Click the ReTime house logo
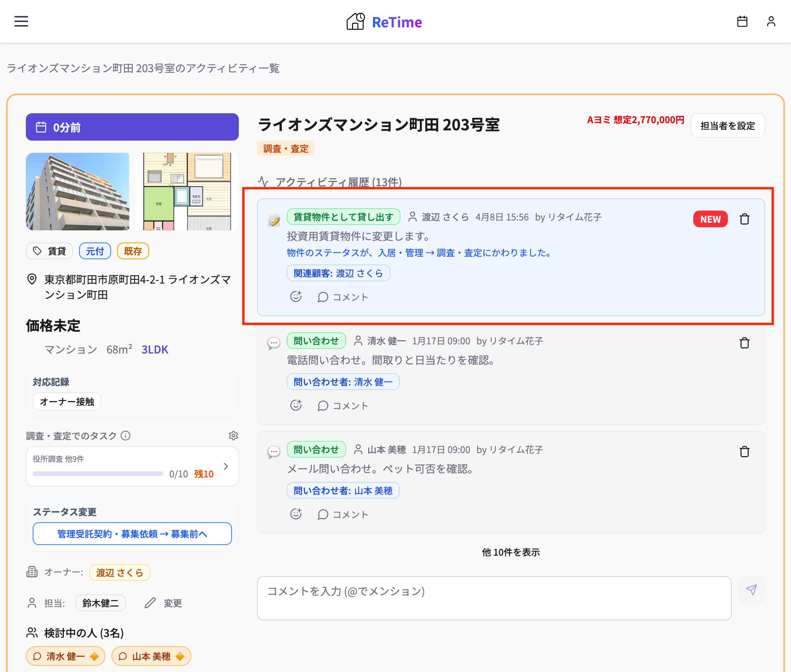 pos(355,21)
